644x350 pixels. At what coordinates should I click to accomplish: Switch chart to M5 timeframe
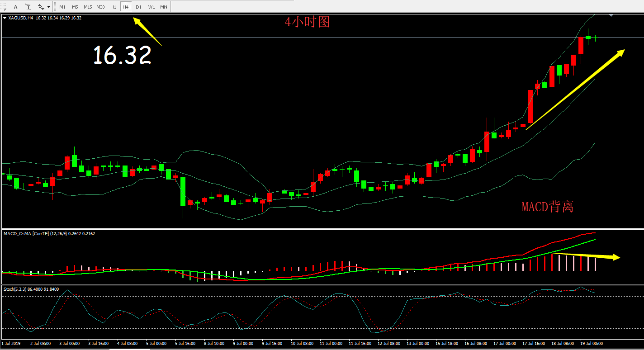coord(75,7)
